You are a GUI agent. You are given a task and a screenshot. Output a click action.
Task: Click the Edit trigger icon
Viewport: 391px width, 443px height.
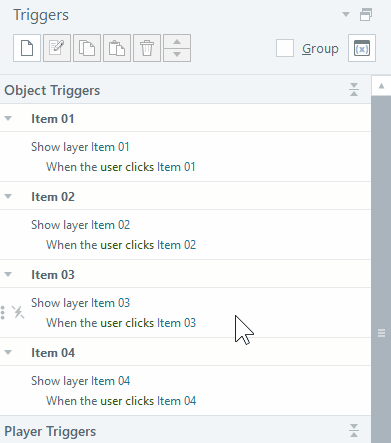(x=57, y=48)
